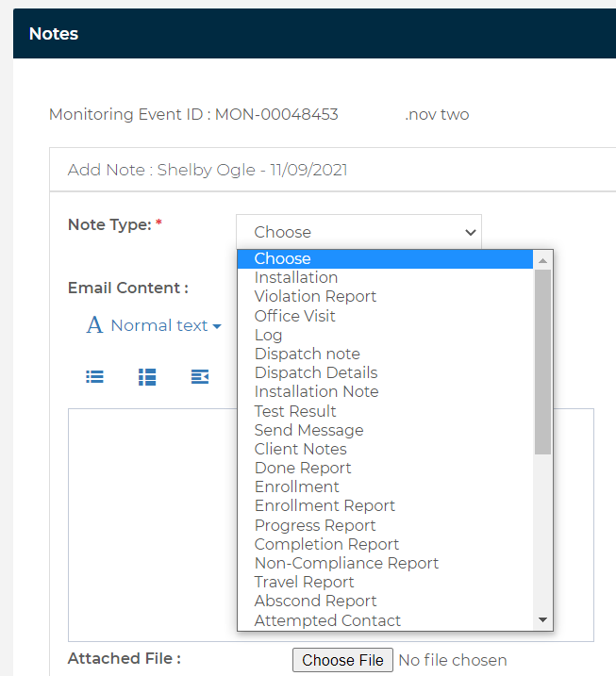Screen dimensions: 616x676
Task: Choose Send Message note type
Action: click(x=385, y=430)
